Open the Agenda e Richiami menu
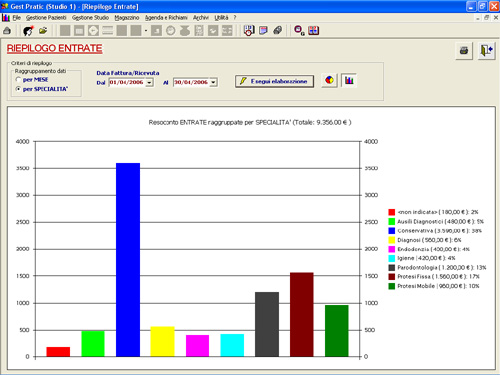 point(166,18)
